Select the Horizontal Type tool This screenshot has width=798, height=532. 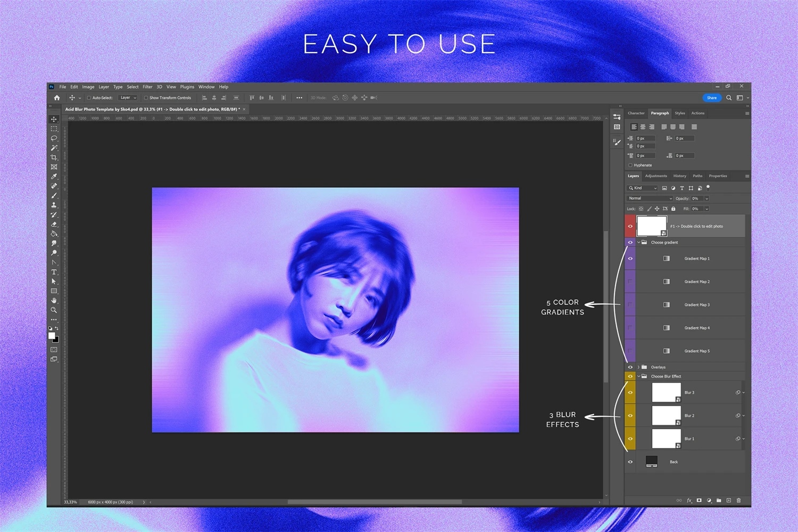54,272
